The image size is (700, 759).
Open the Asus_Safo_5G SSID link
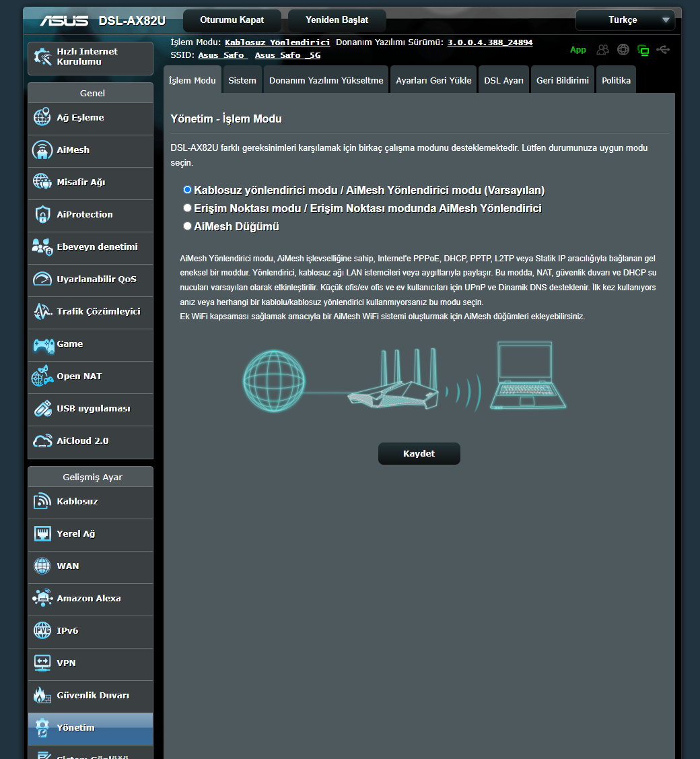pos(287,55)
